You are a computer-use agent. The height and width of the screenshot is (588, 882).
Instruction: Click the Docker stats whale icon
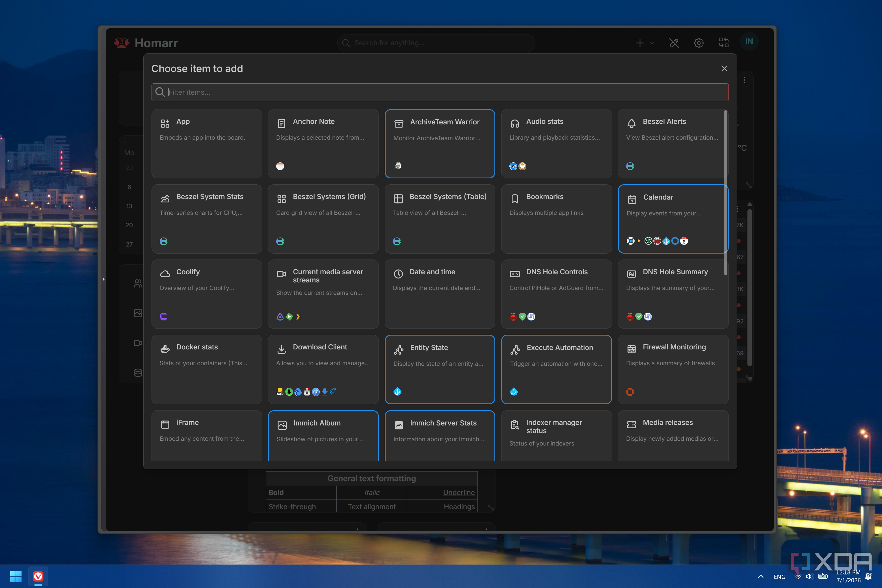[x=165, y=349]
